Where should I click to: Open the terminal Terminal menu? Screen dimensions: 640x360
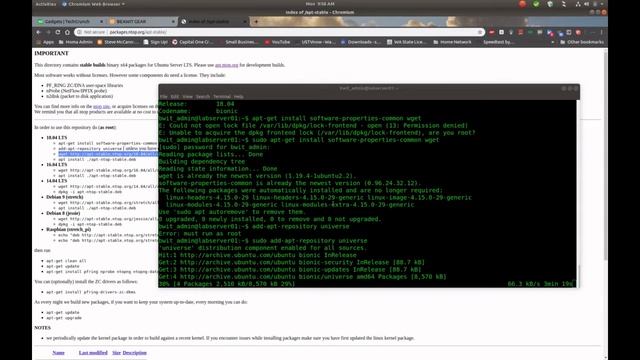click(222, 97)
